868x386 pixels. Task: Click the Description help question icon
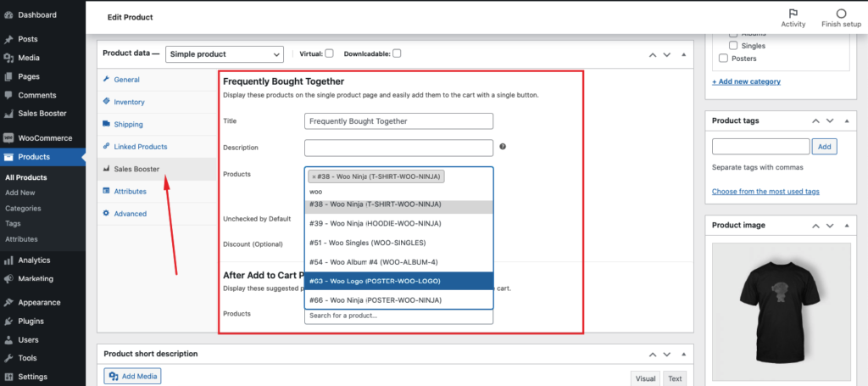click(x=503, y=148)
